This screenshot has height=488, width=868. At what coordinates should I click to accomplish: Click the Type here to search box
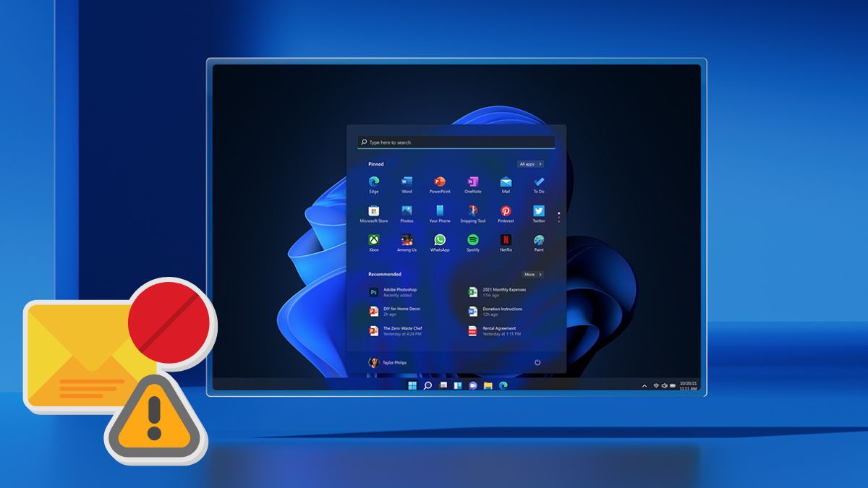coord(456,142)
